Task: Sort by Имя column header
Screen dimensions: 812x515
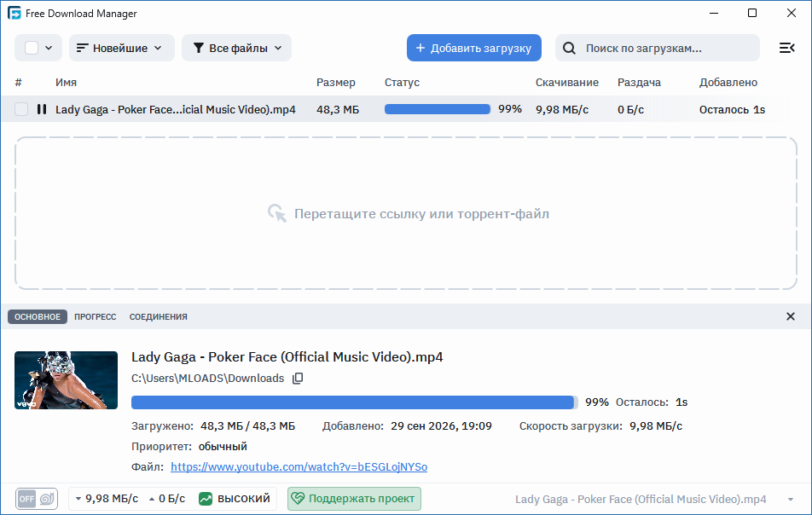Action: click(x=66, y=83)
